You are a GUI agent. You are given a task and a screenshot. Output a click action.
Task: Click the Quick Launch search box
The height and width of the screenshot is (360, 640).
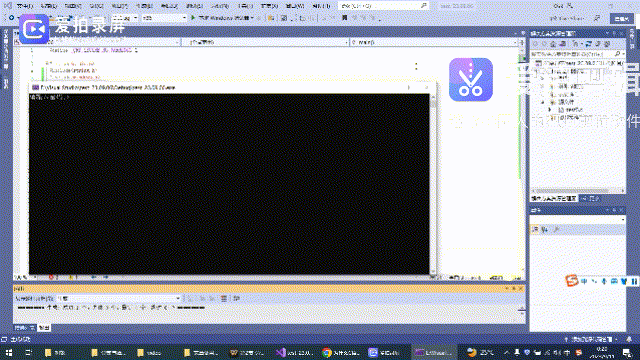383,6
